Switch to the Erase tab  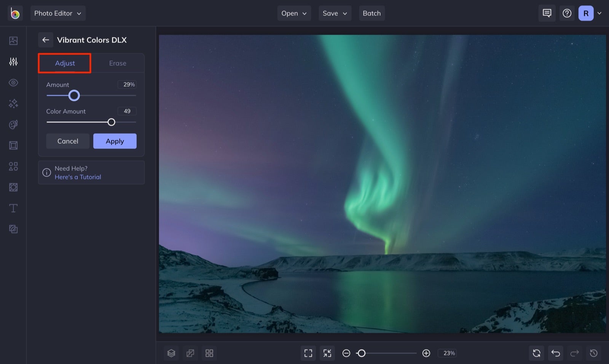pos(118,63)
